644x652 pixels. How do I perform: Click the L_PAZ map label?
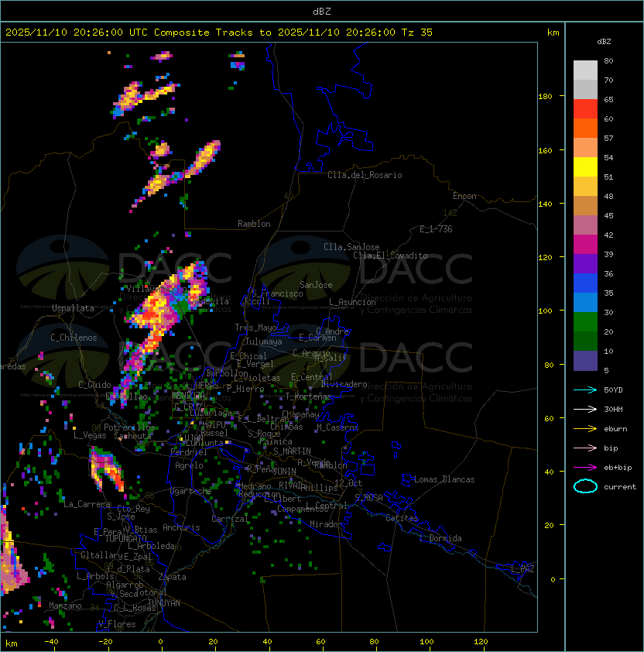pyautogui.click(x=522, y=569)
